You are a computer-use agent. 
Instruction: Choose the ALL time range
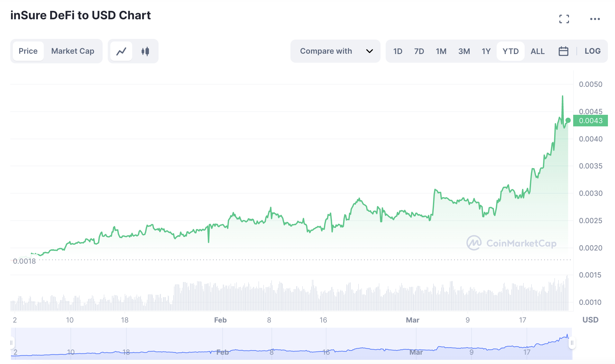tap(537, 51)
